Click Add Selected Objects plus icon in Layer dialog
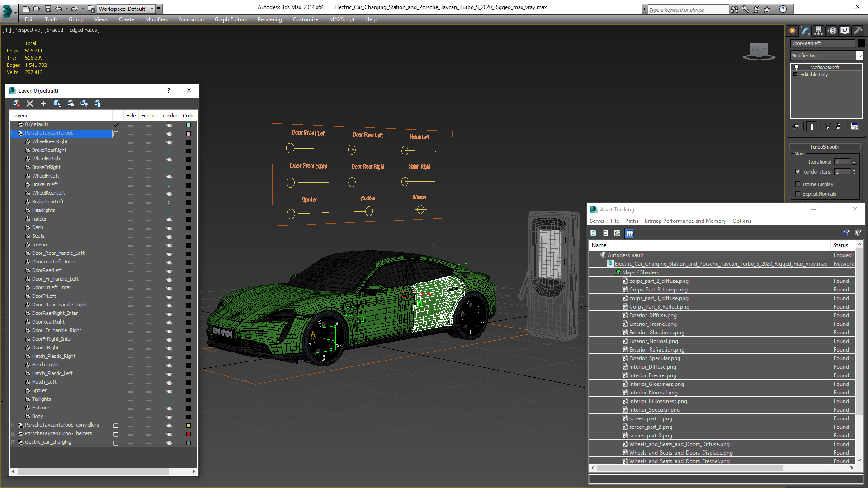This screenshot has height=488, width=868. tap(43, 103)
